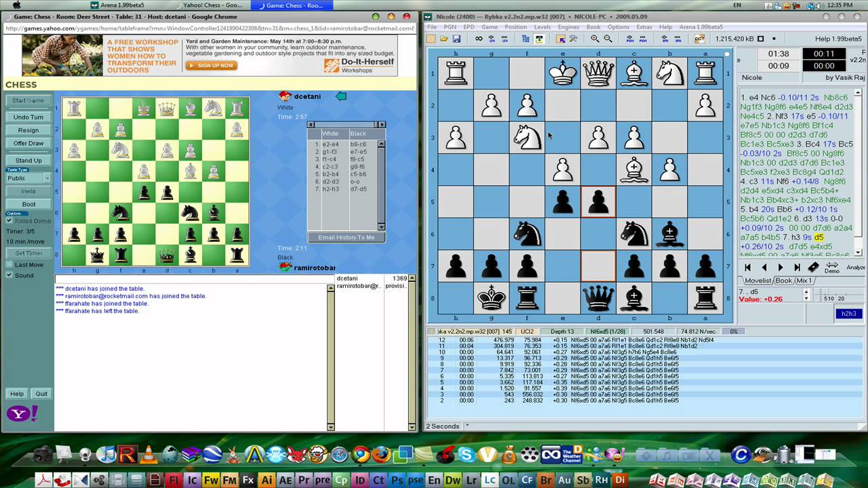Toggle the Rated Game checkbox
This screenshot has width=868, height=488.
click(x=9, y=221)
